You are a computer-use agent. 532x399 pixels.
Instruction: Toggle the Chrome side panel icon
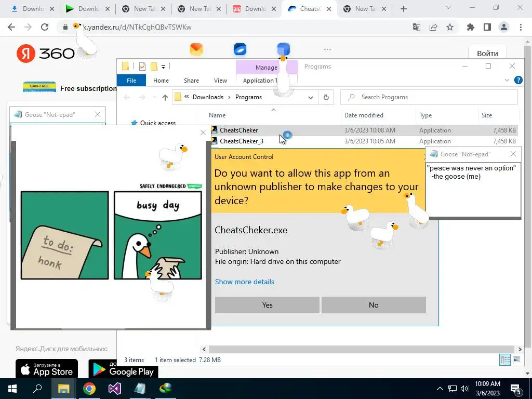[x=487, y=27]
